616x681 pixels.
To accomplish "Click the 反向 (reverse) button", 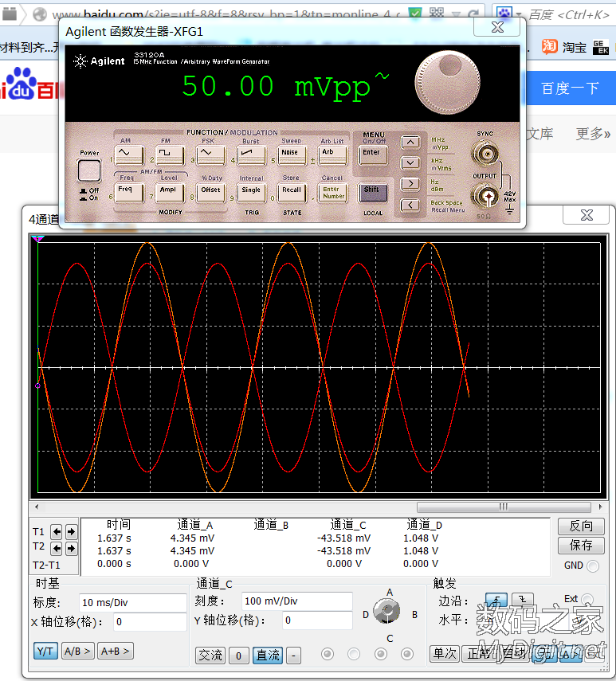I will pos(581,526).
